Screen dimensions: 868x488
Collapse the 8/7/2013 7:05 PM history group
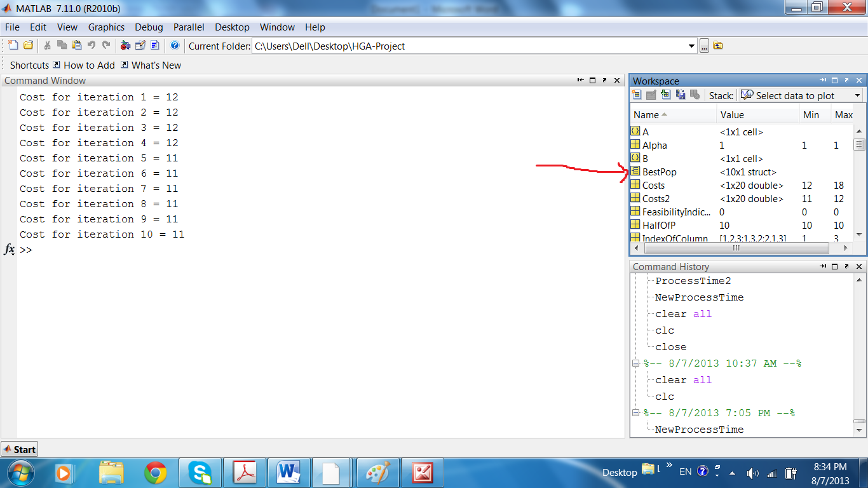[635, 413]
